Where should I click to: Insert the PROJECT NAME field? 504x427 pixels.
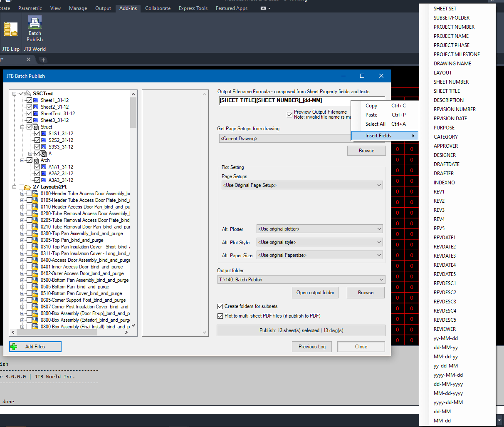tap(451, 36)
